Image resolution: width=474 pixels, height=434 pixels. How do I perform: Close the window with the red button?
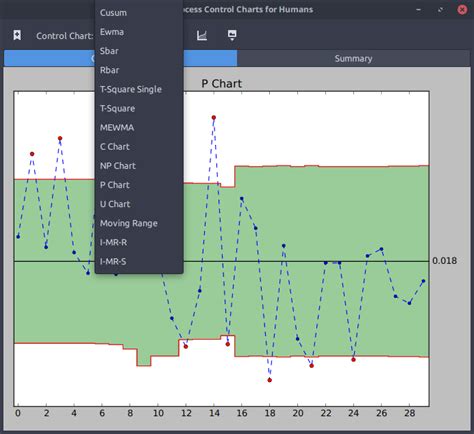pos(462,10)
